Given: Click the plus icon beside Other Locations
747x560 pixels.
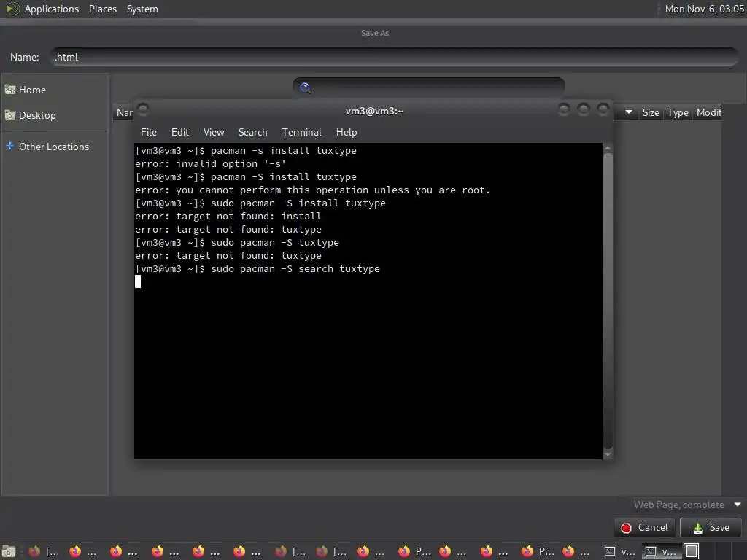Looking at the screenshot, I should [x=10, y=146].
